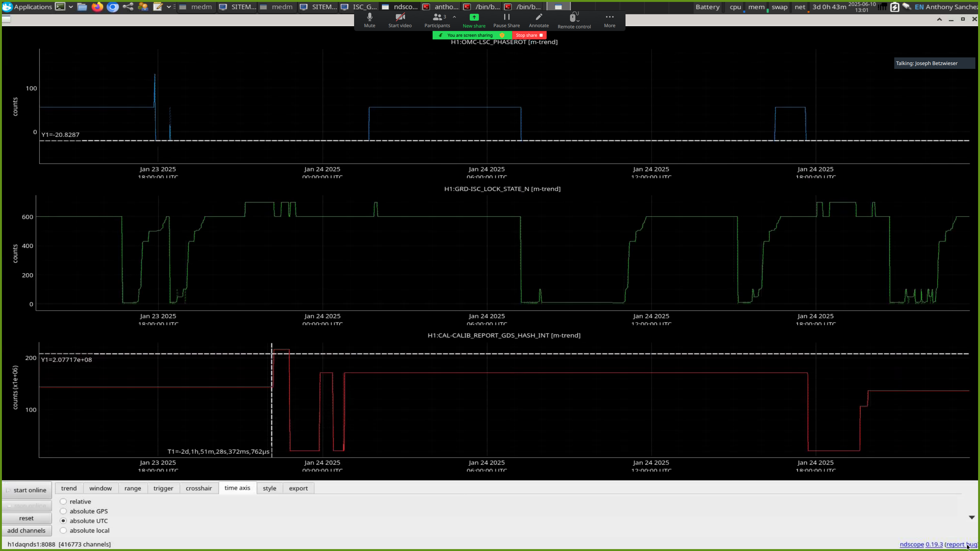Open the window menu icon in titlebar

coord(6,19)
